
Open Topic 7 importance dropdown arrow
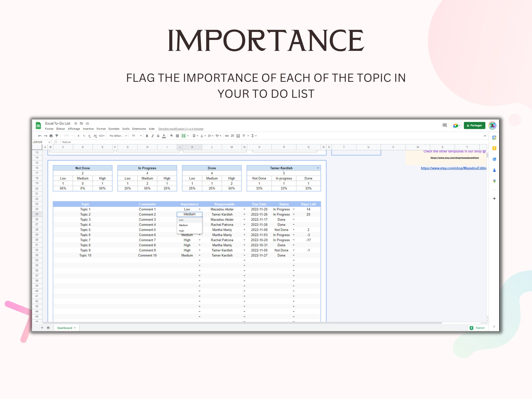199,240
